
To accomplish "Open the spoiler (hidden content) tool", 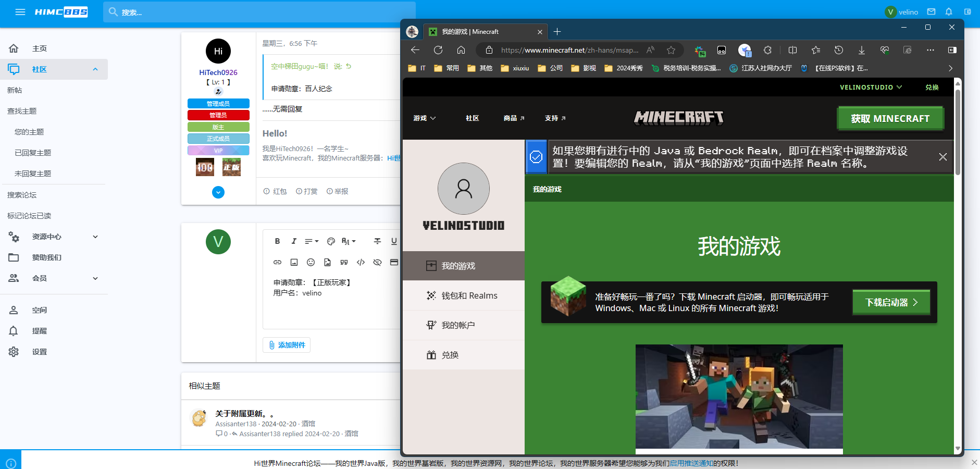I will [x=377, y=262].
